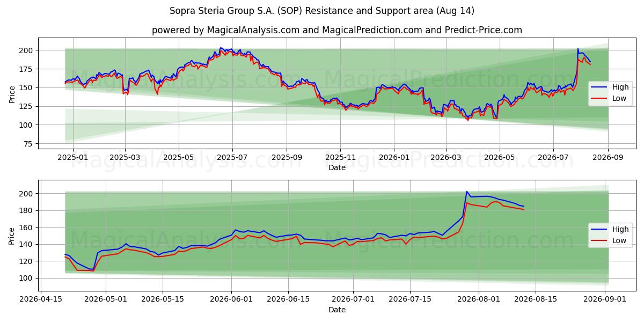This screenshot has width=644, height=322.
Task: Click the June 2025 price peak in the top chart
Action: [x=221, y=48]
